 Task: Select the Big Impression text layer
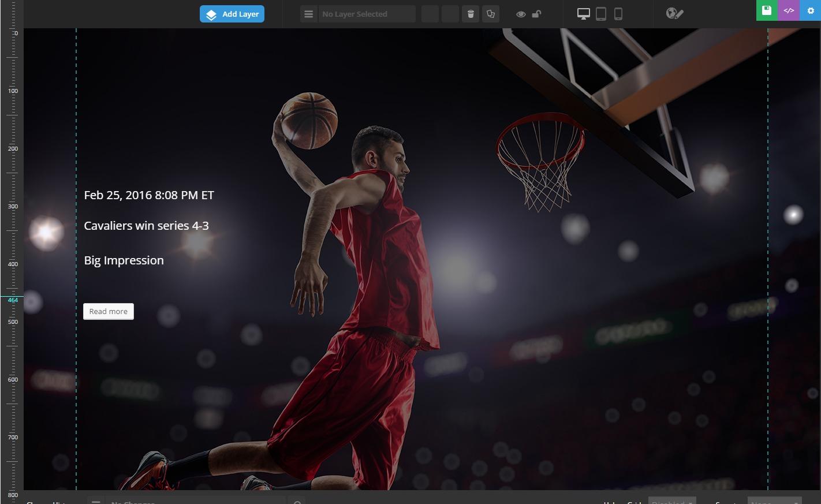(124, 260)
